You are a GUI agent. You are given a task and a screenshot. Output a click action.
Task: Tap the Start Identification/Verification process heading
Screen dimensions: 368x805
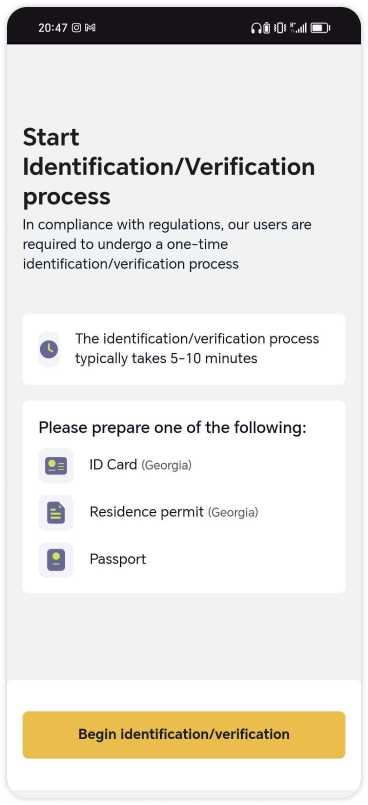click(169, 167)
